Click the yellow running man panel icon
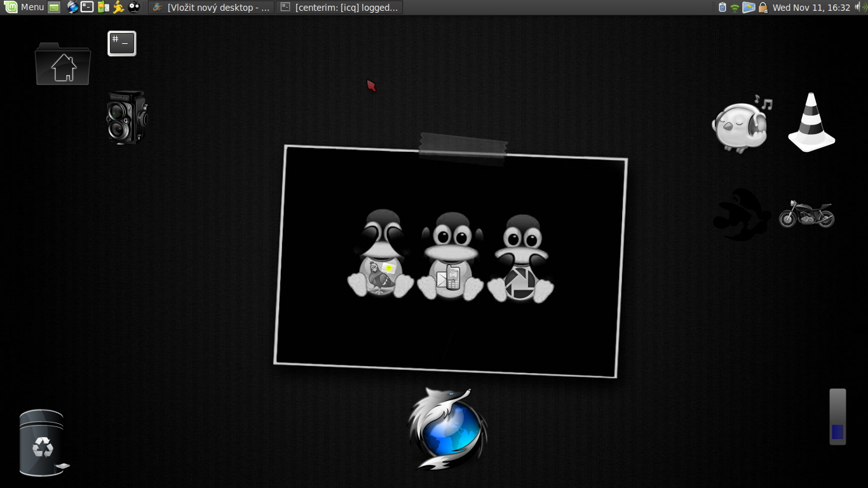Viewport: 868px width, 488px height. pyautogui.click(x=118, y=7)
